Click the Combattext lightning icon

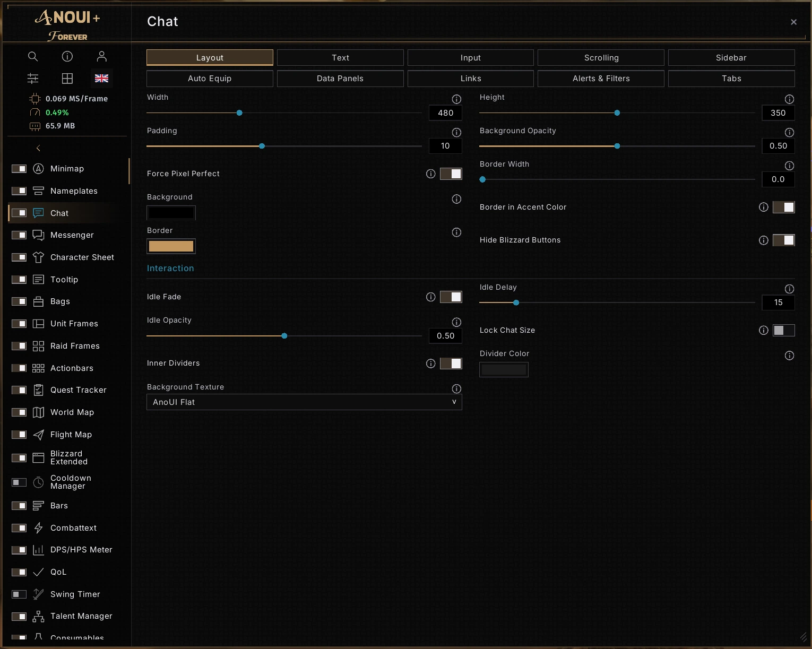pyautogui.click(x=38, y=528)
